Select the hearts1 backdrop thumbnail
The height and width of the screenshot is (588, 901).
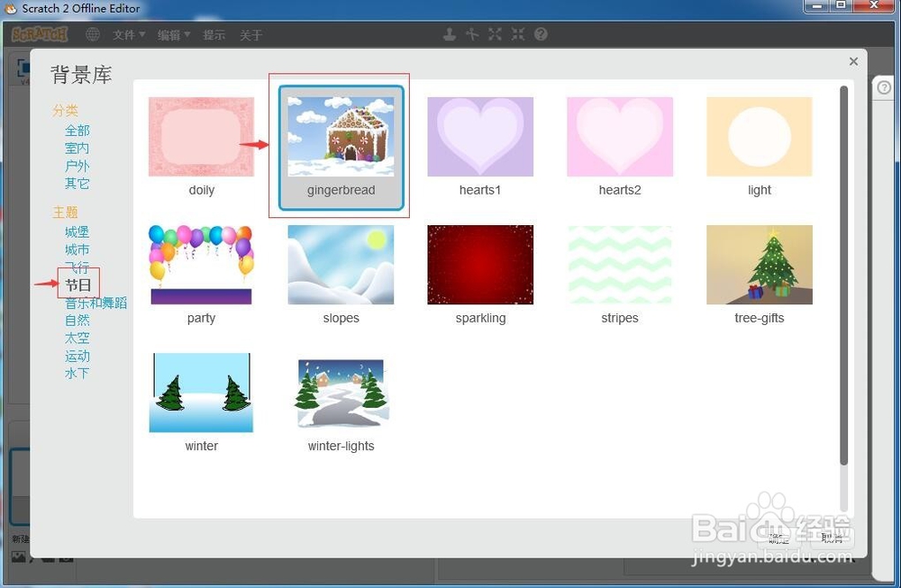point(480,137)
